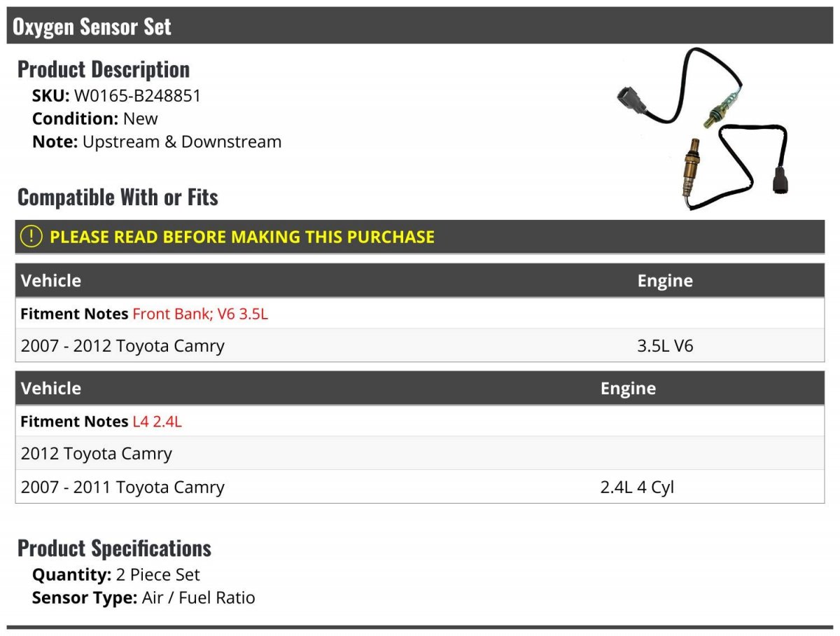Click the PLEASE READ BEFORE MAKING THIS PURCHASE banner

(420, 237)
